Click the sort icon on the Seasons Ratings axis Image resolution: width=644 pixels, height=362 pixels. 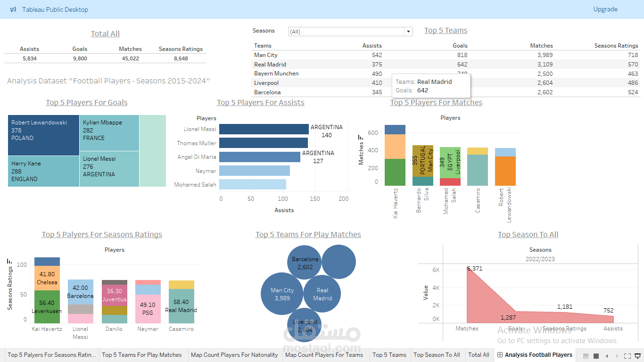tap(9, 261)
